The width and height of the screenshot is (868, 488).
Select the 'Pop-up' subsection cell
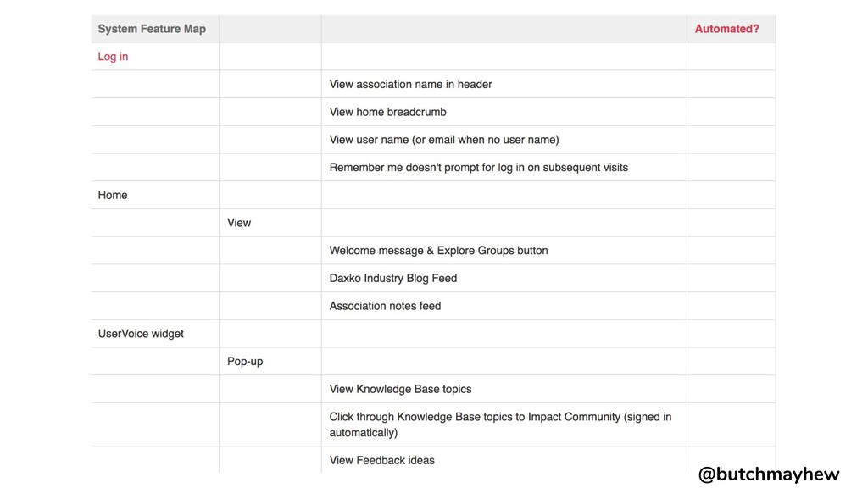270,361
